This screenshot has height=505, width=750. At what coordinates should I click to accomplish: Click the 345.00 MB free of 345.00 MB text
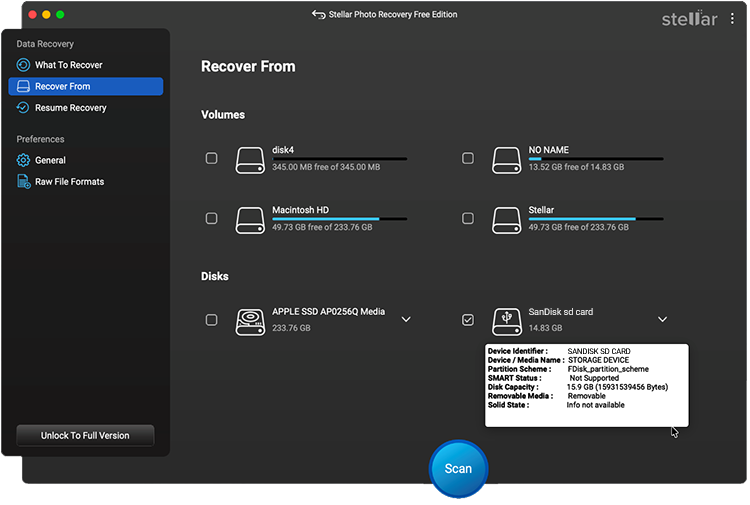pyautogui.click(x=326, y=167)
